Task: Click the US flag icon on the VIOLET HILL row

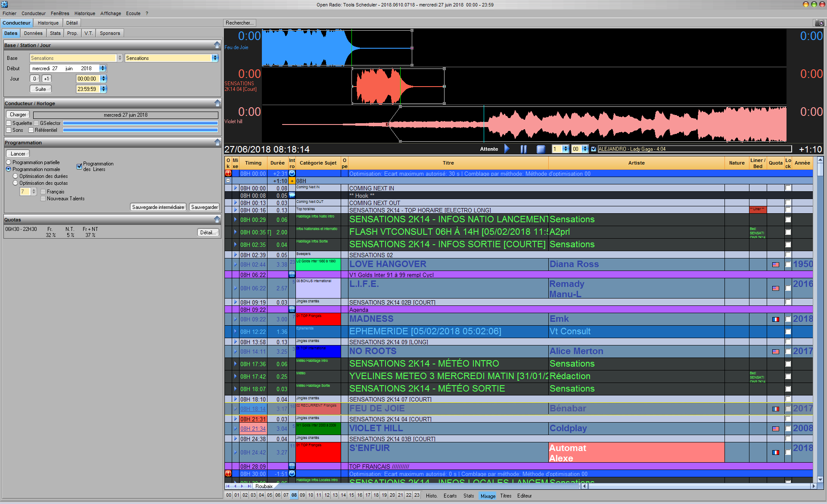Action: 776,429
